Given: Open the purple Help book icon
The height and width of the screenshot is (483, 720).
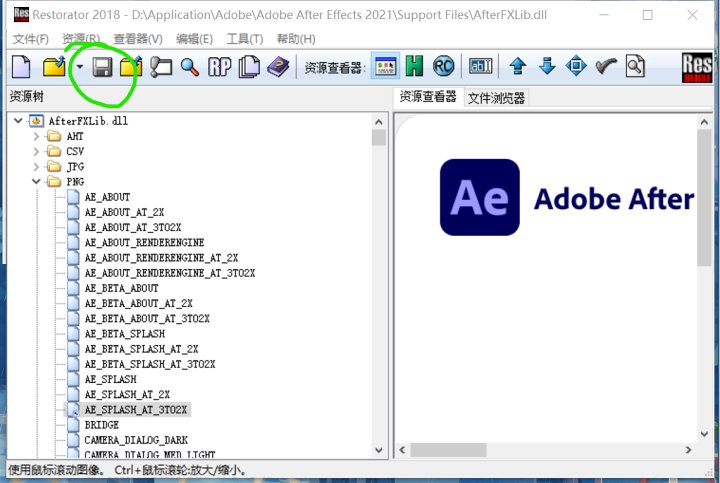Looking at the screenshot, I should coord(278,67).
